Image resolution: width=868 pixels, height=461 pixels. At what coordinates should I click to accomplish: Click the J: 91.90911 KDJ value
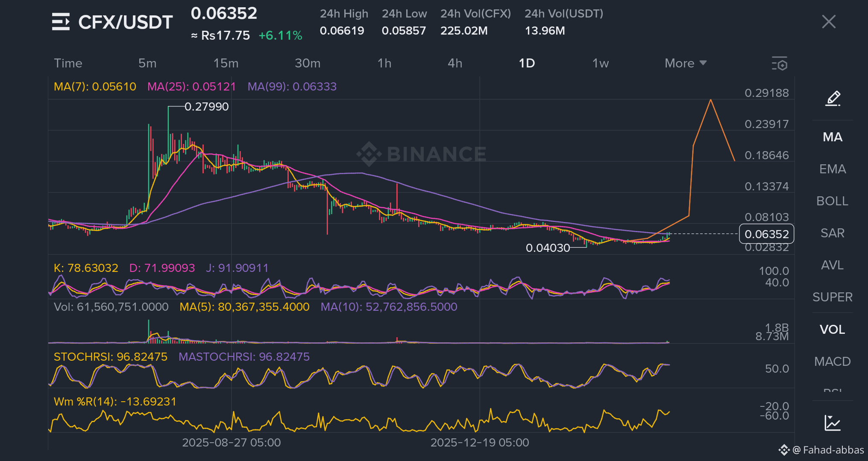237,268
